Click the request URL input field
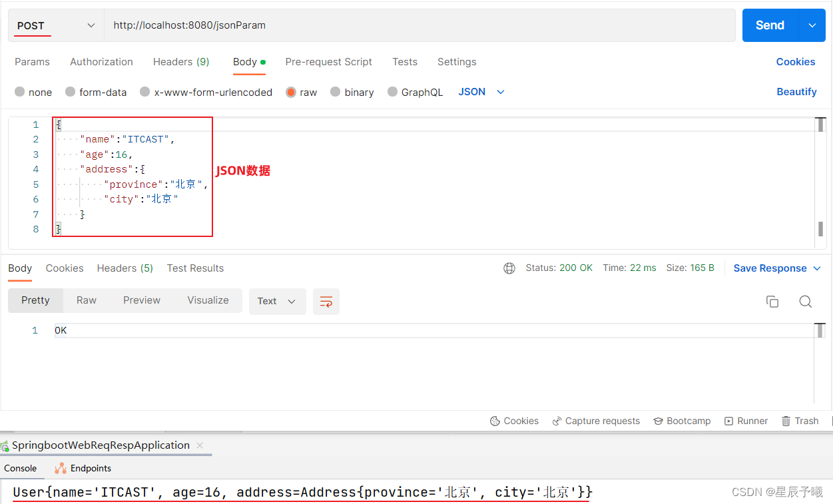The height and width of the screenshot is (504, 833). [x=419, y=25]
